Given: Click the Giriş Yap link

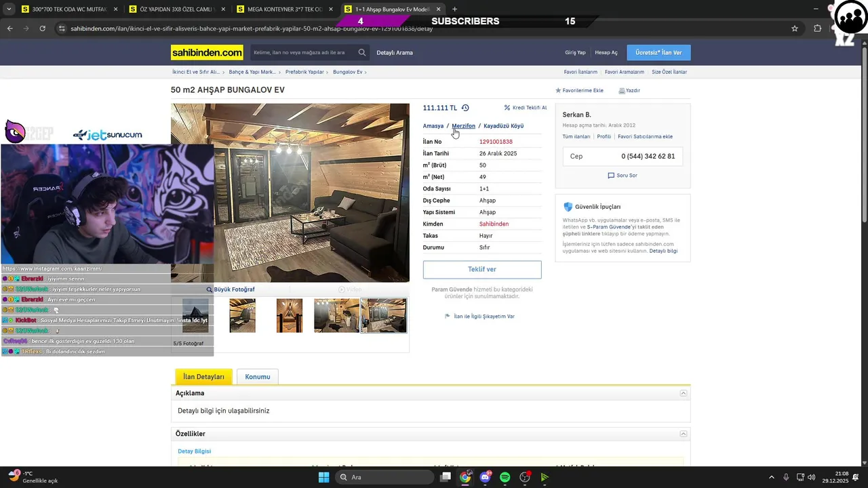Looking at the screenshot, I should pyautogui.click(x=575, y=52).
